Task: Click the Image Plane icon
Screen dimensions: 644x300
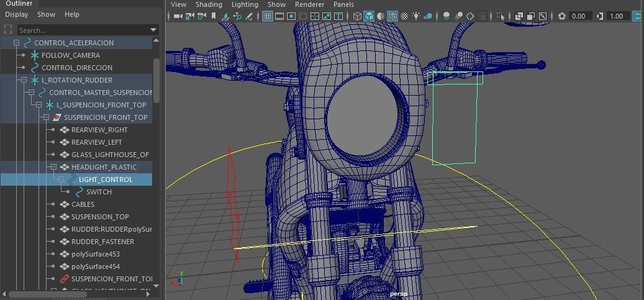Action: (x=225, y=16)
